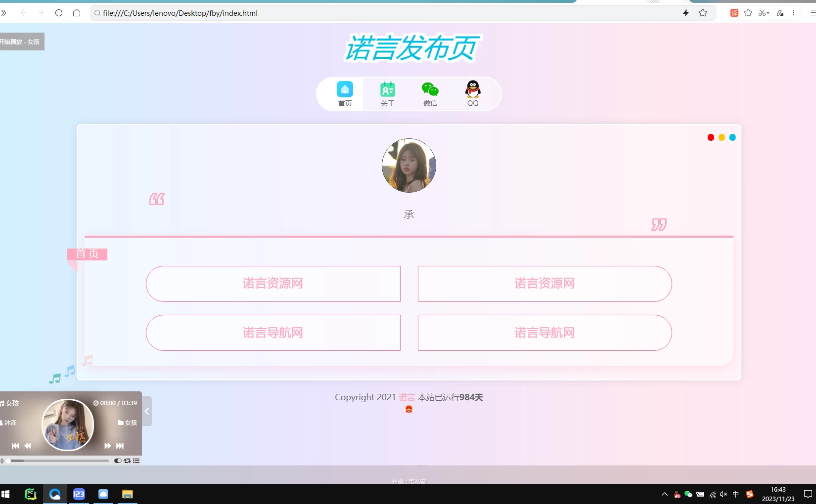
Task: Expand the sidebar with the double-chevron icon
Action: tap(4, 13)
